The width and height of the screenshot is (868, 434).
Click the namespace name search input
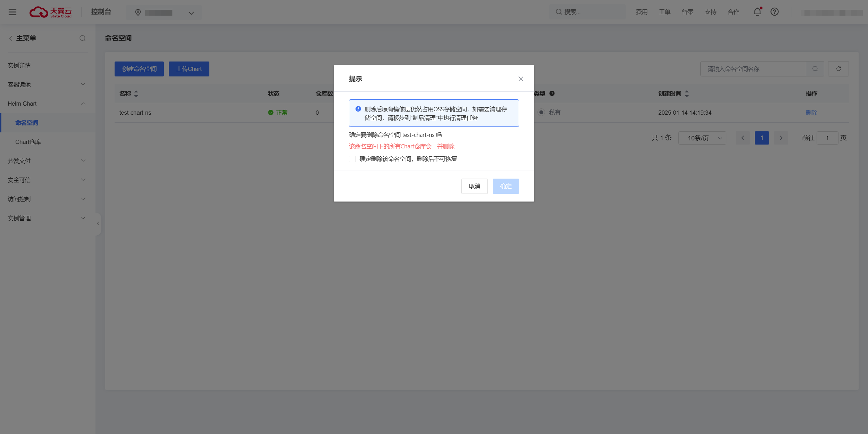[753, 69]
